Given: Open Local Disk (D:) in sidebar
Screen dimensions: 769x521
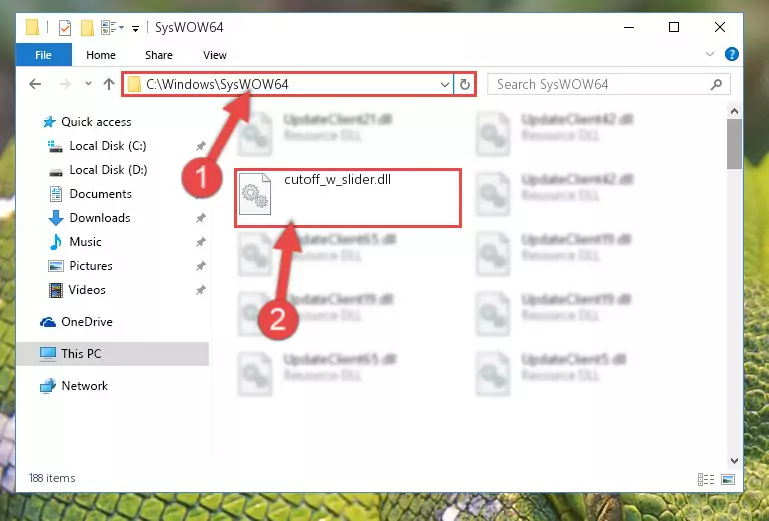Looking at the screenshot, I should [108, 170].
